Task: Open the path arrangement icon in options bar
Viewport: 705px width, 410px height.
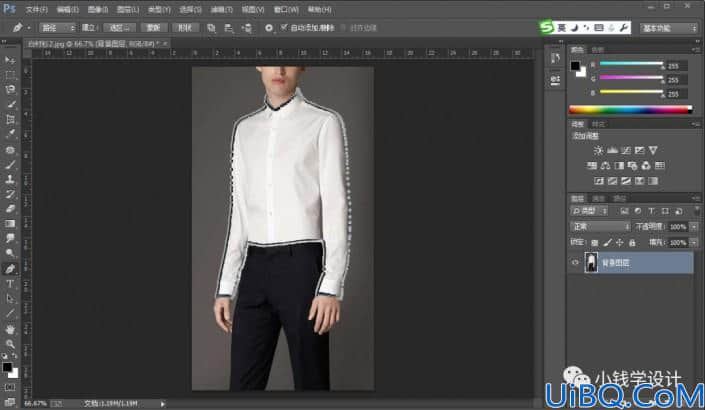Action: tap(247, 28)
